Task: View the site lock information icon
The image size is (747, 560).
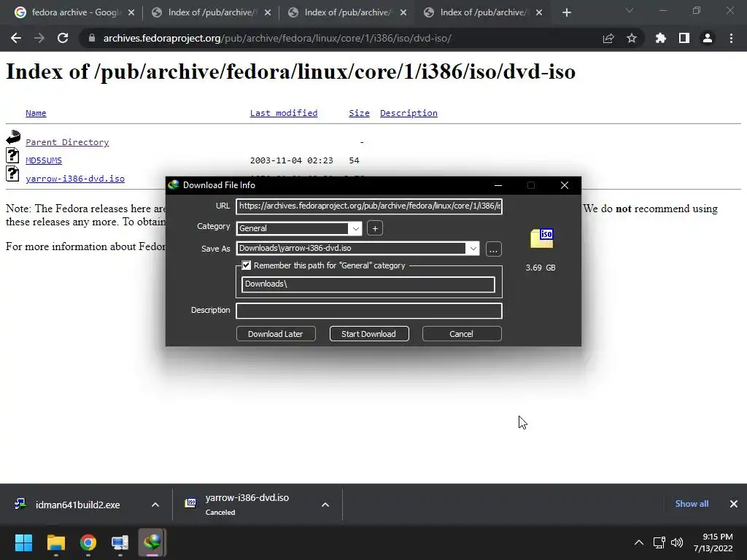Action: coord(92,38)
